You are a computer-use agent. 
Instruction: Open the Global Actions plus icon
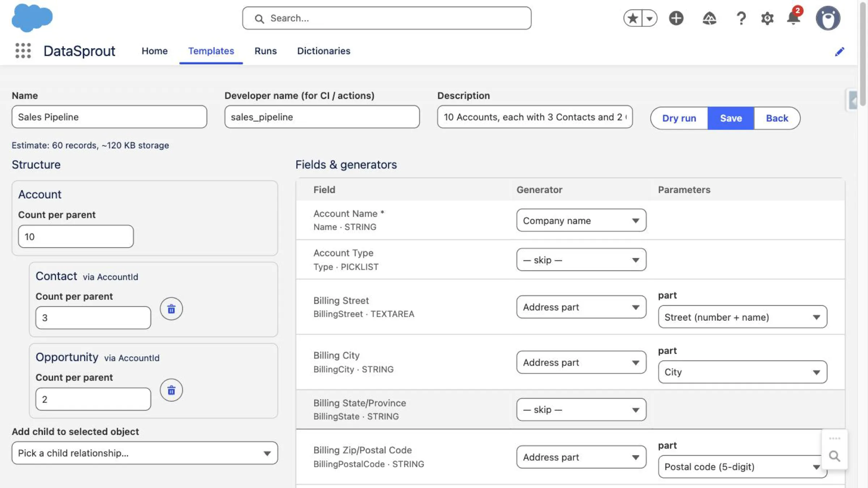(x=676, y=18)
